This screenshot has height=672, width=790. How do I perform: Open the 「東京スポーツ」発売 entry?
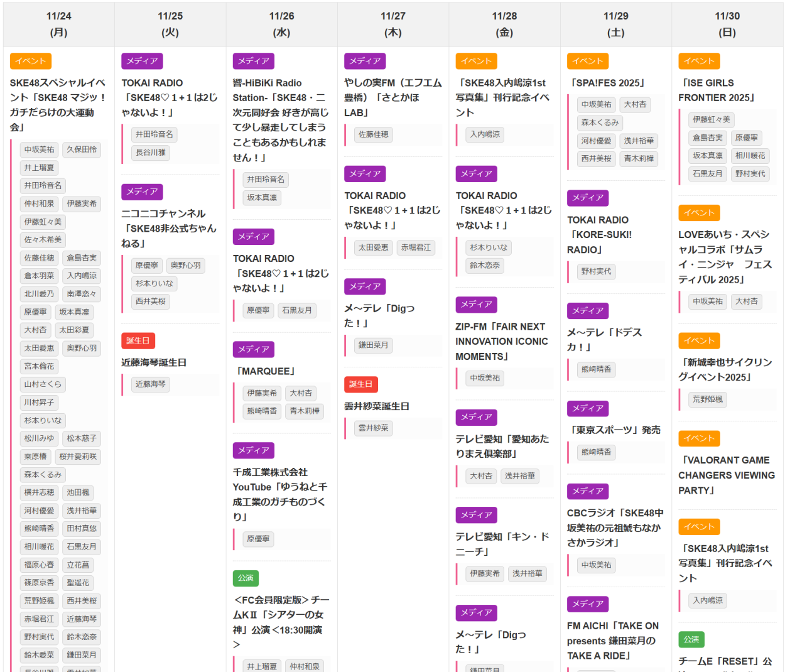614,430
